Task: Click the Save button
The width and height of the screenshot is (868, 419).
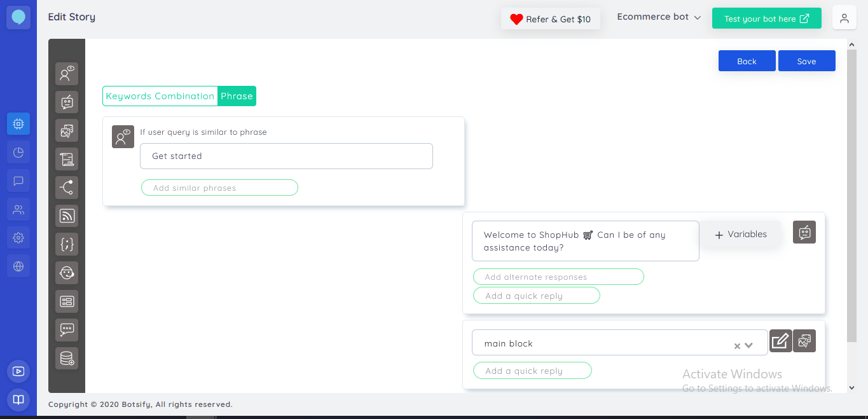Action: coord(806,61)
